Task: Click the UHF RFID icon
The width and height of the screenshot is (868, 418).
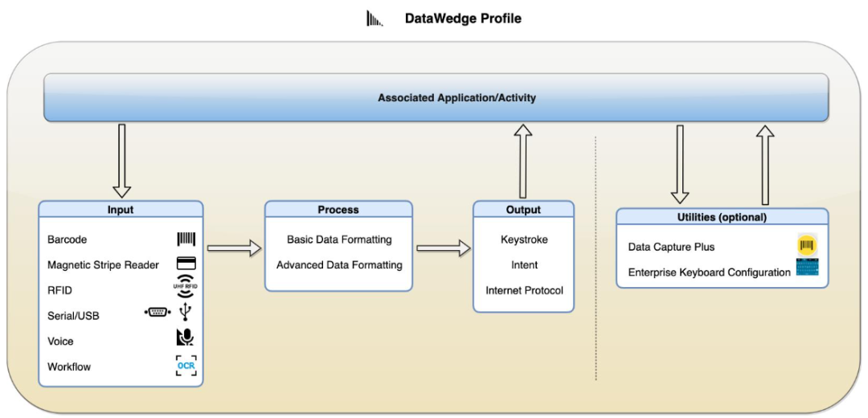Action: [x=186, y=289]
